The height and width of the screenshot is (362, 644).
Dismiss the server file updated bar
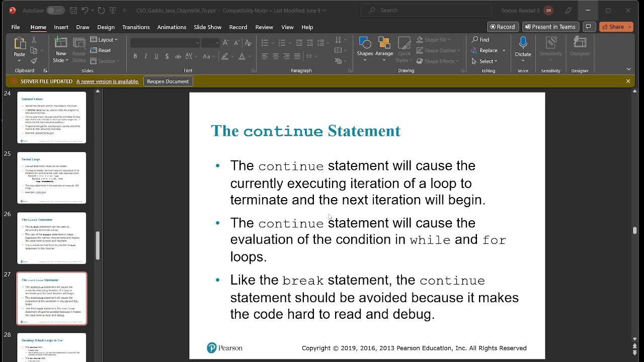tap(628, 81)
